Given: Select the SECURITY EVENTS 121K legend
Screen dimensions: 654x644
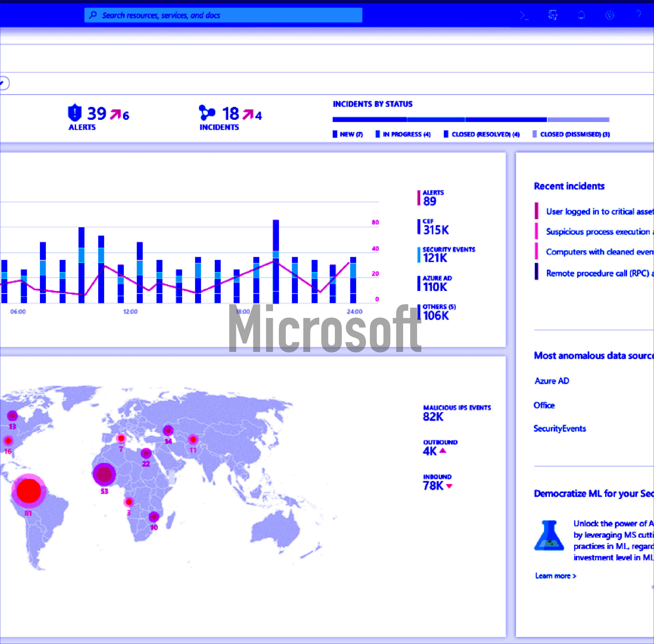Looking at the screenshot, I should [x=446, y=255].
